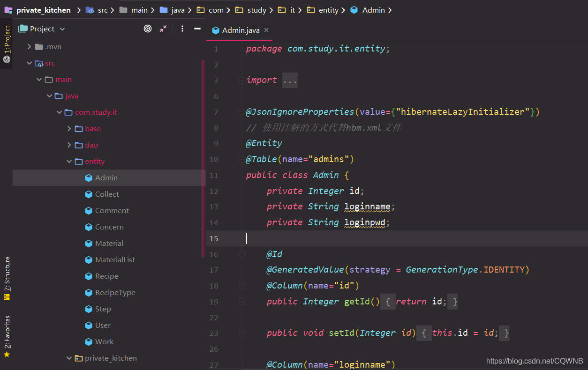588x370 pixels.
Task: Select the MaterialList class icon
Action: tap(88, 260)
